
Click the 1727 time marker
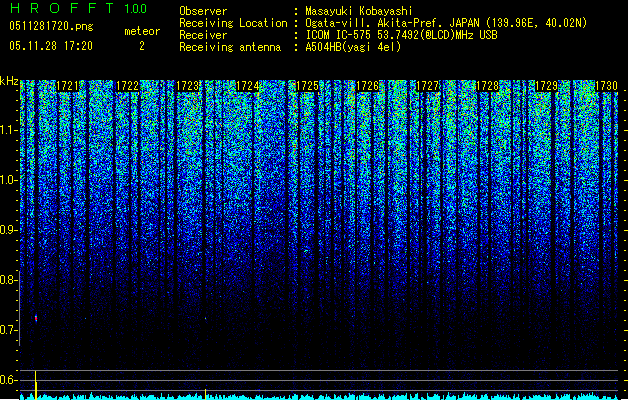click(427, 86)
